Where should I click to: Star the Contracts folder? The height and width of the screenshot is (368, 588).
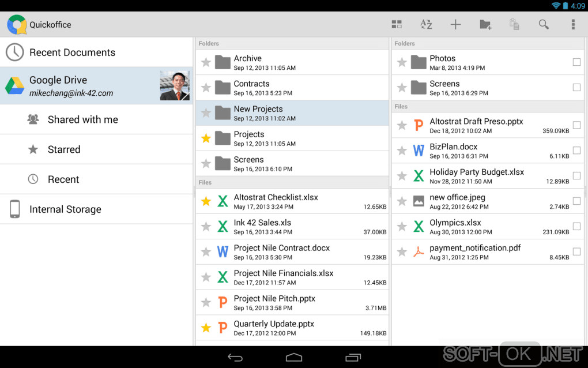coord(206,88)
